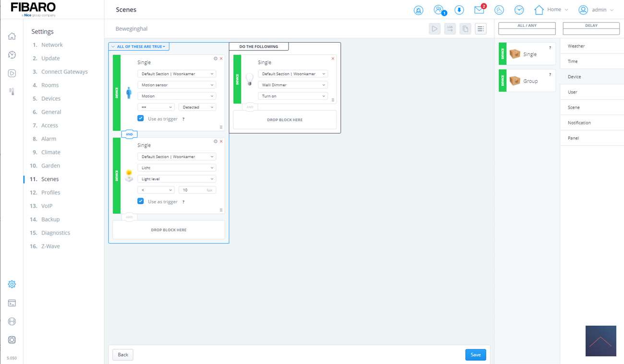
Task: Open the home dashboard icon in sidebar
Action: click(12, 36)
